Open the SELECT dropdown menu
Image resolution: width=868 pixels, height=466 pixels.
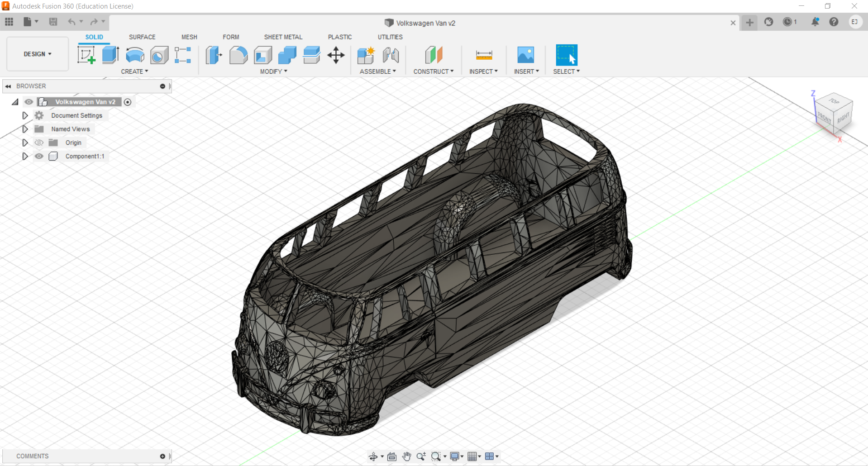click(566, 71)
